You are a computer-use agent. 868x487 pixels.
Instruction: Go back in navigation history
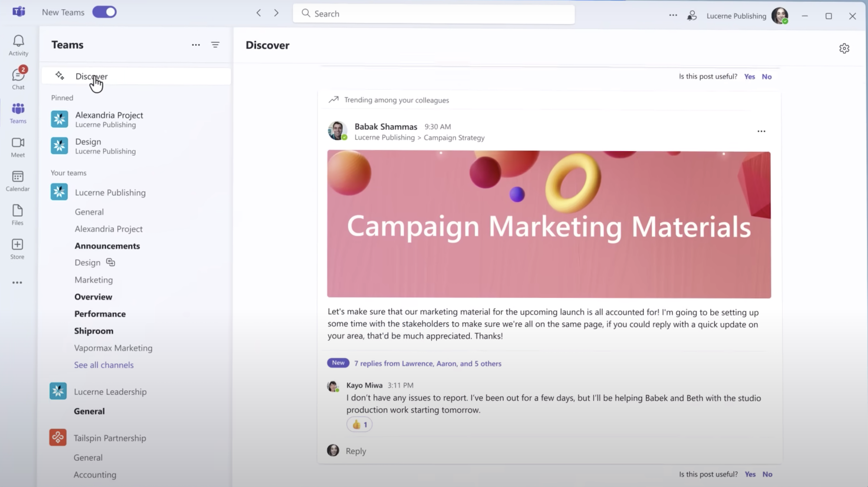[259, 13]
